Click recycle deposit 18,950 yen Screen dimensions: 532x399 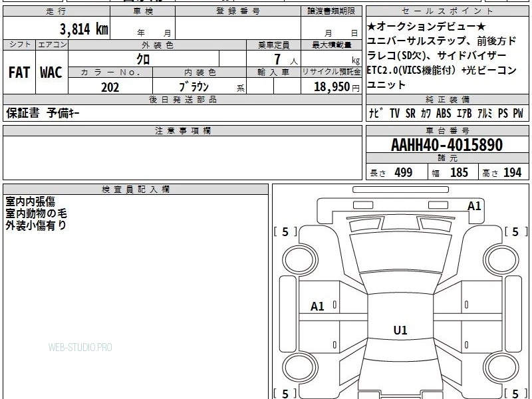pyautogui.click(x=332, y=87)
